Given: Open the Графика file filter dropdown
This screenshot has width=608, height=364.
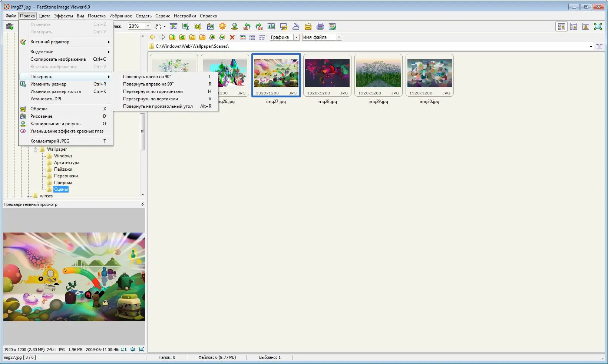Looking at the screenshot, I should tap(296, 37).
